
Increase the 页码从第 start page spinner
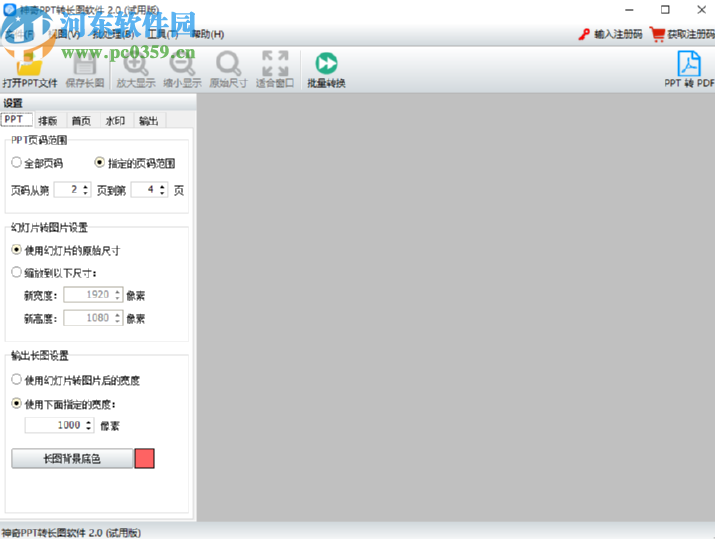tap(86, 185)
